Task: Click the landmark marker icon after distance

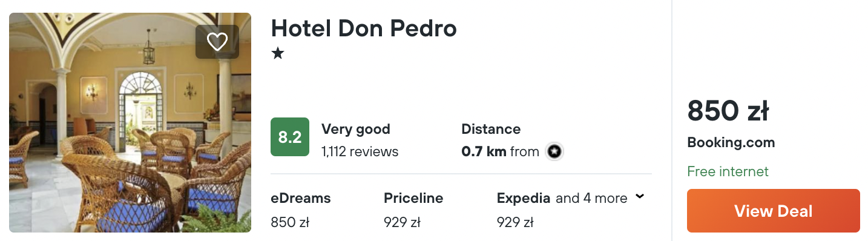Action: pos(554,151)
